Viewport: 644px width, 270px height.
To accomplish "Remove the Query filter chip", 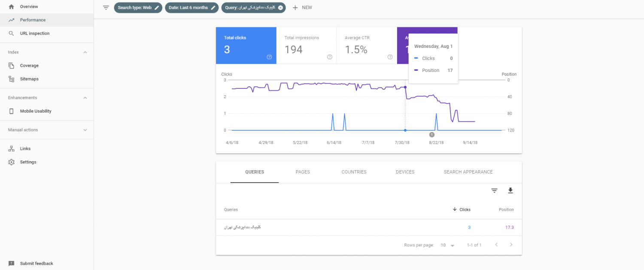I will 280,8.
